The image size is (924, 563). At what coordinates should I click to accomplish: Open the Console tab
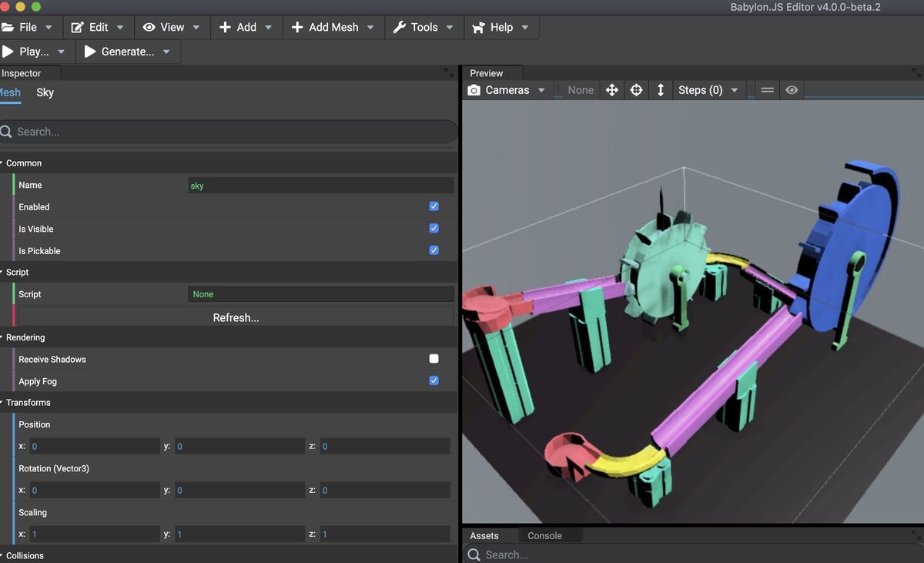[x=545, y=535]
